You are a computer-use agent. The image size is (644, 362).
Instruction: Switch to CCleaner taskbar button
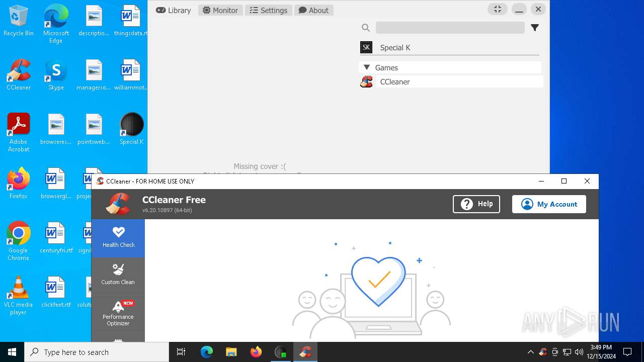point(305,352)
